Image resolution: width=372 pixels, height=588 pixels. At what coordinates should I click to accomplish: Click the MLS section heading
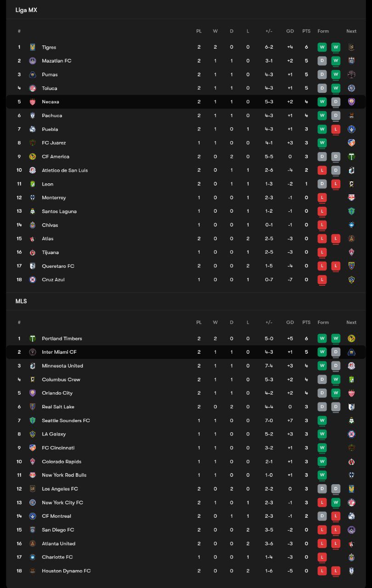pyautogui.click(x=21, y=301)
